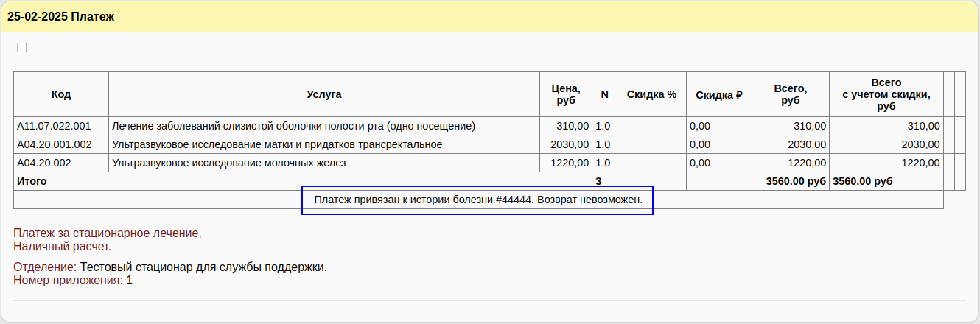Click 'Платеж за стационарное лечение' text
The width and height of the screenshot is (980, 324).
[108, 233]
